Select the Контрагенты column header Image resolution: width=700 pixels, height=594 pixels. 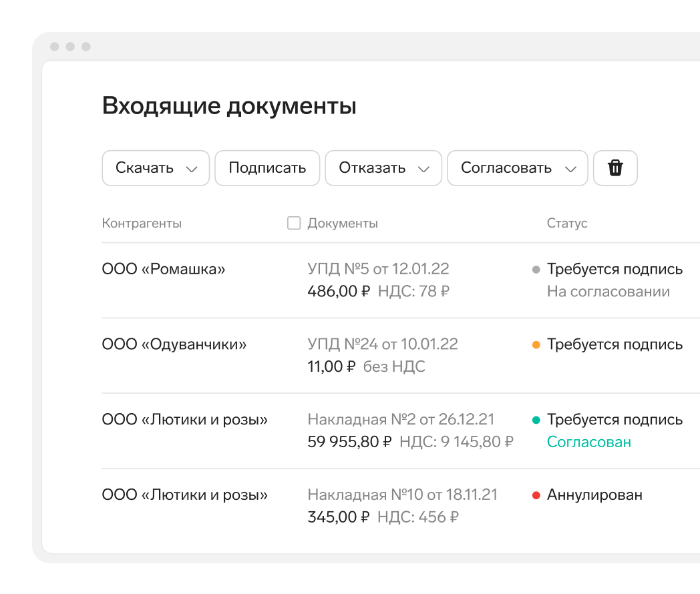[142, 223]
